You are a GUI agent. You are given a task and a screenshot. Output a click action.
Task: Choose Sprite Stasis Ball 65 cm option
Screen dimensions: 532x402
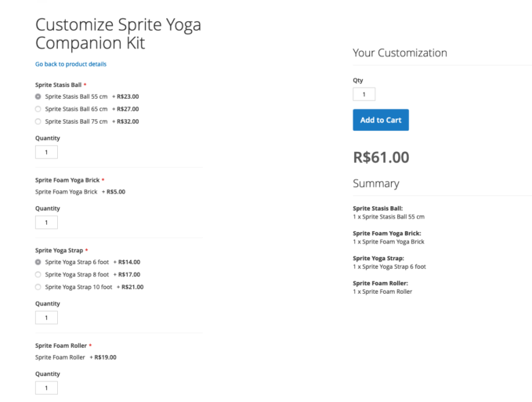tap(38, 109)
